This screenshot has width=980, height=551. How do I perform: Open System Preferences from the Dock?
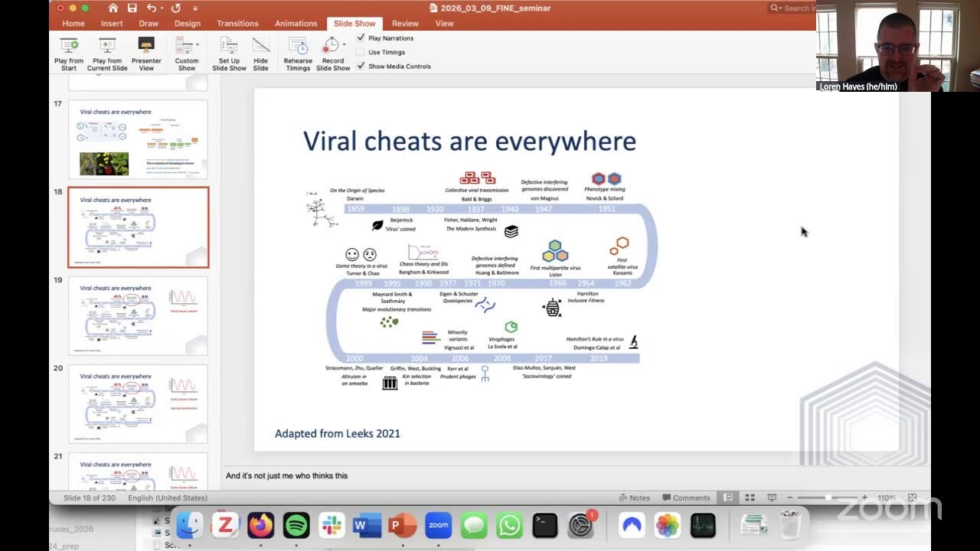pyautogui.click(x=581, y=525)
